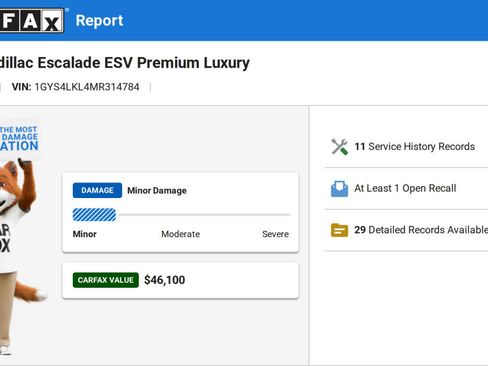Click the VIN number 1GYS4LKL4MR314784
Image resolution: width=488 pixels, height=366 pixels.
pos(87,87)
